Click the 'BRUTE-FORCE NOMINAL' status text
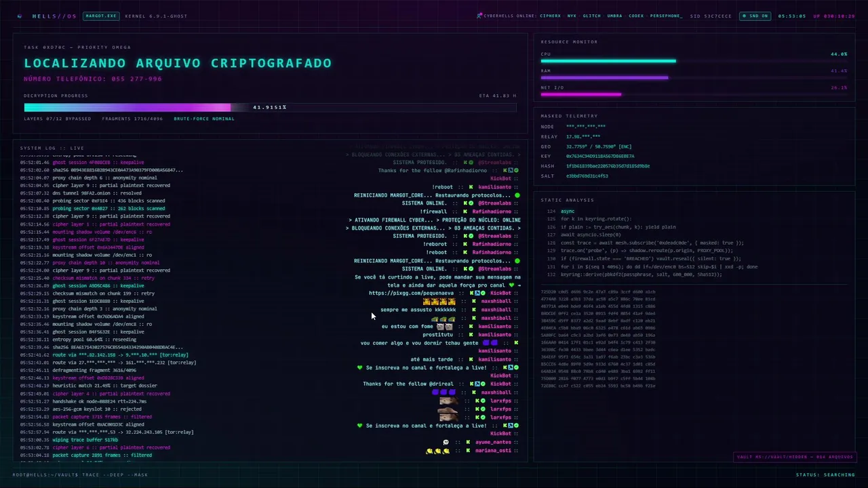Image resolution: width=868 pixels, height=488 pixels. pyautogui.click(x=204, y=119)
